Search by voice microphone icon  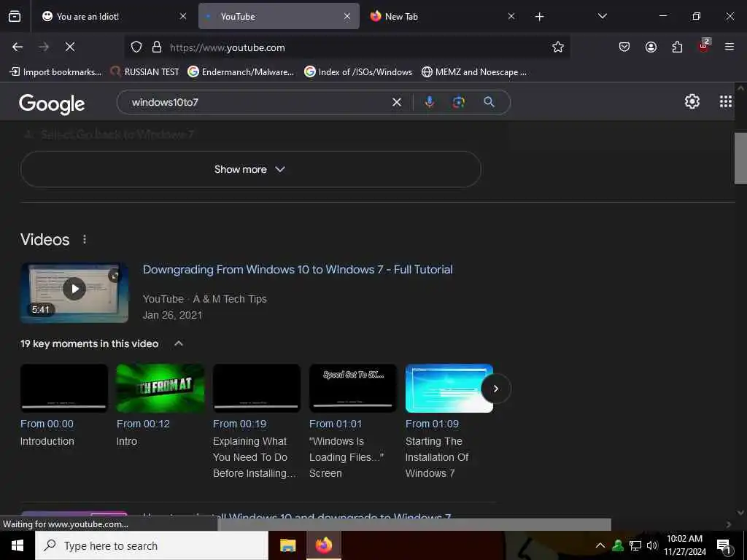coord(429,102)
